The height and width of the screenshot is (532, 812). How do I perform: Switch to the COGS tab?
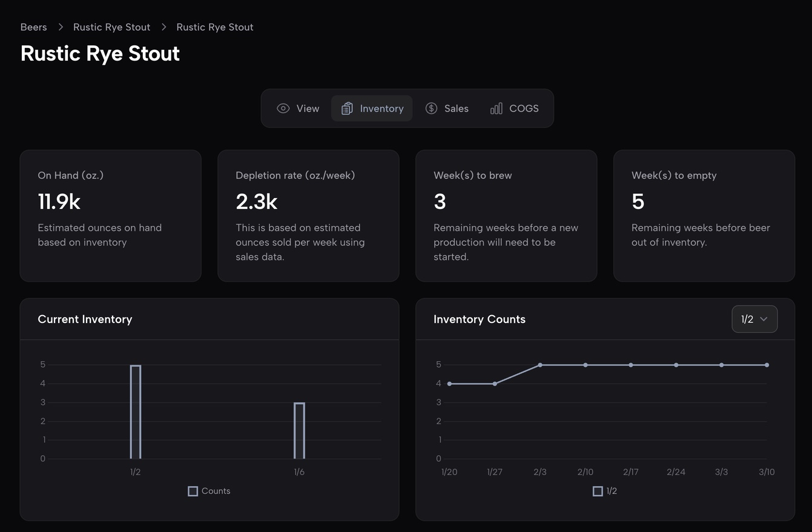tap(513, 108)
